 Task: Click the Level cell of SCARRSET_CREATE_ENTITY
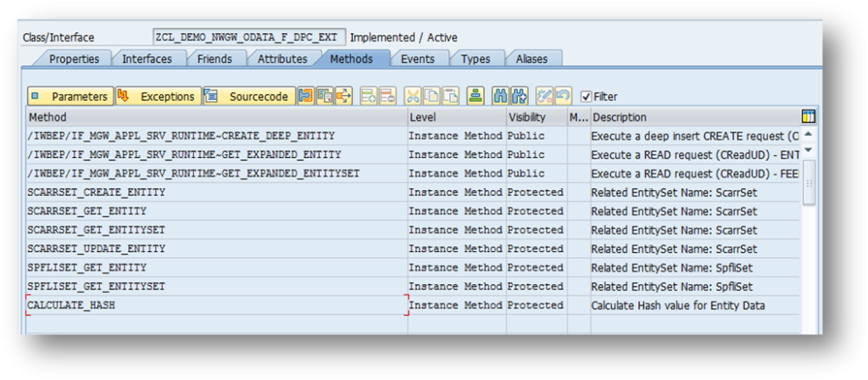tap(457, 193)
